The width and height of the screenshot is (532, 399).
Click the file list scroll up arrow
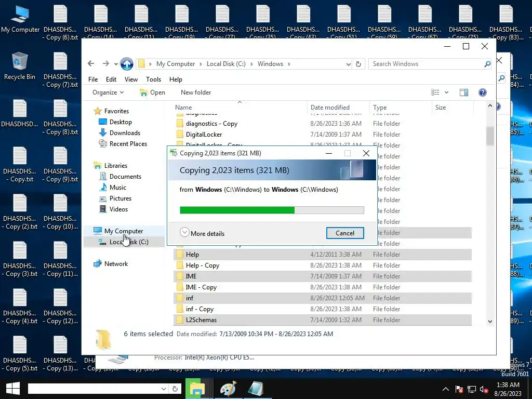[490, 106]
